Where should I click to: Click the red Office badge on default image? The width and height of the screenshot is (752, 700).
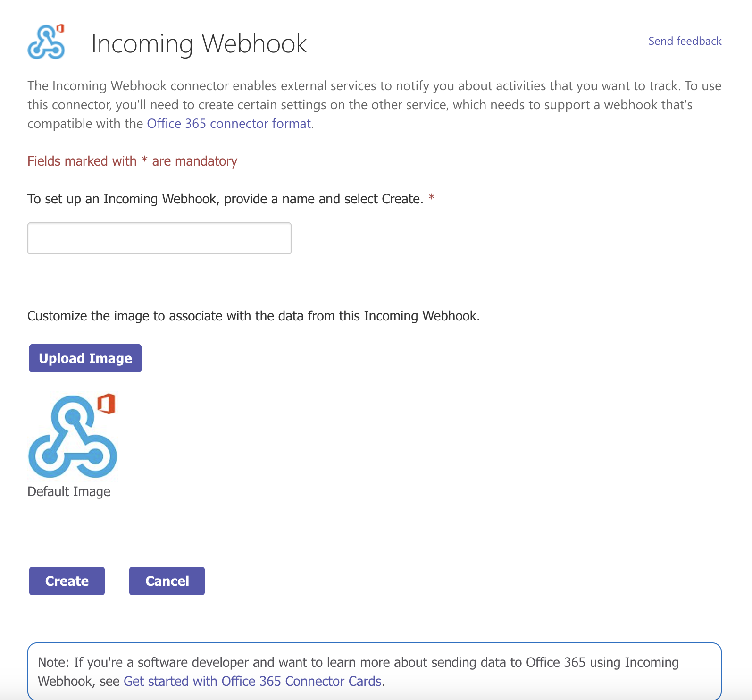click(x=107, y=404)
